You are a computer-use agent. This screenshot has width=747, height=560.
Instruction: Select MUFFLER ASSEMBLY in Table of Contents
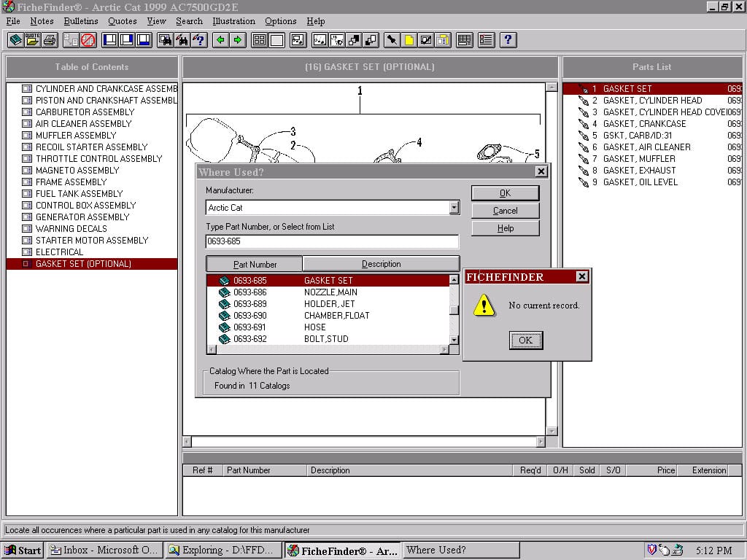click(76, 136)
